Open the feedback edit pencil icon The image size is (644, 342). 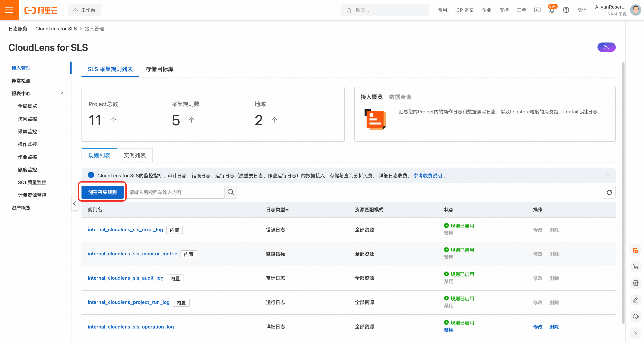[x=635, y=300]
